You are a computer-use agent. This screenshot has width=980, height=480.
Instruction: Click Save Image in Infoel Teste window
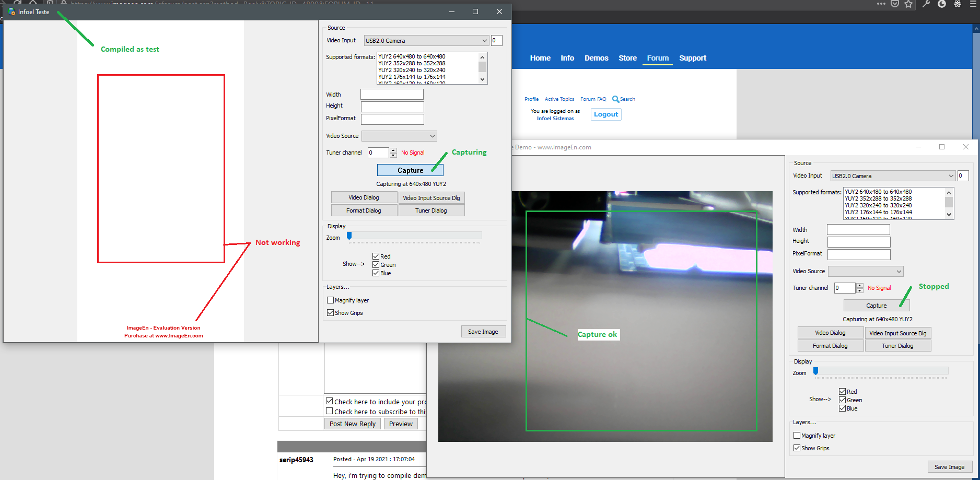click(x=483, y=332)
